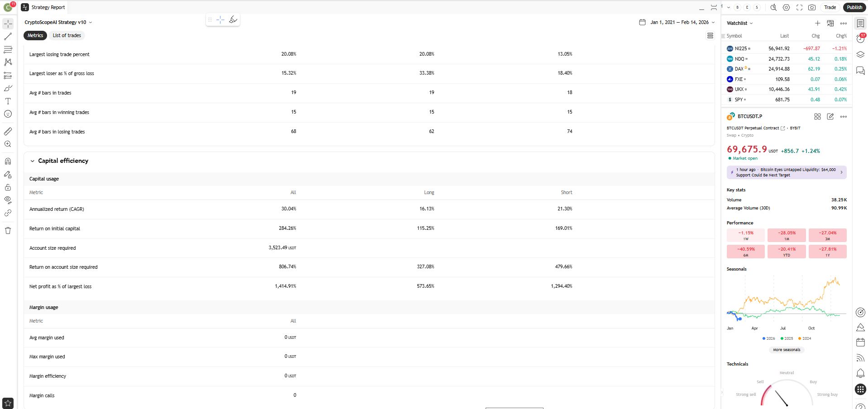Select the Metrics tab

[x=35, y=35]
